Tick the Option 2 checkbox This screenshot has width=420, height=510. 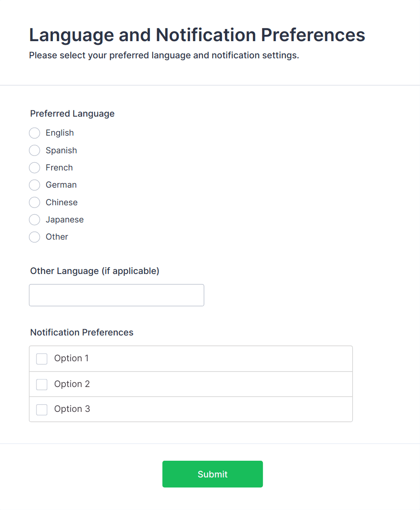[x=42, y=384]
